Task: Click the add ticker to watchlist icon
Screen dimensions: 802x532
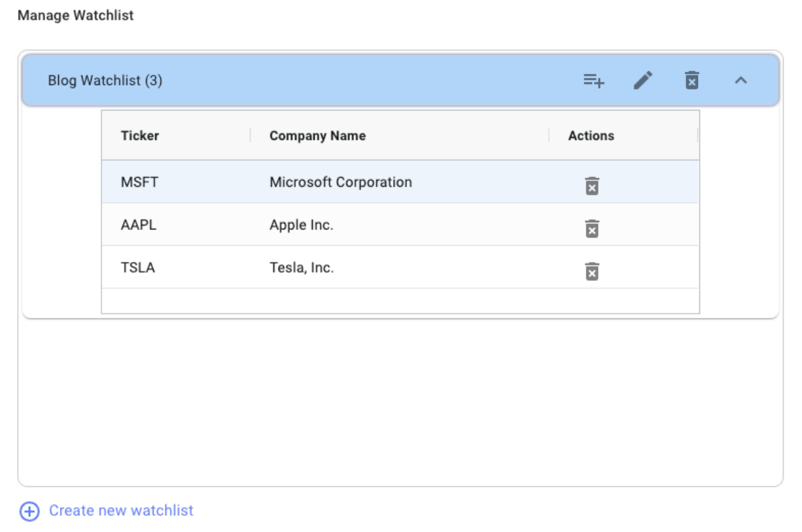Action: click(x=593, y=80)
